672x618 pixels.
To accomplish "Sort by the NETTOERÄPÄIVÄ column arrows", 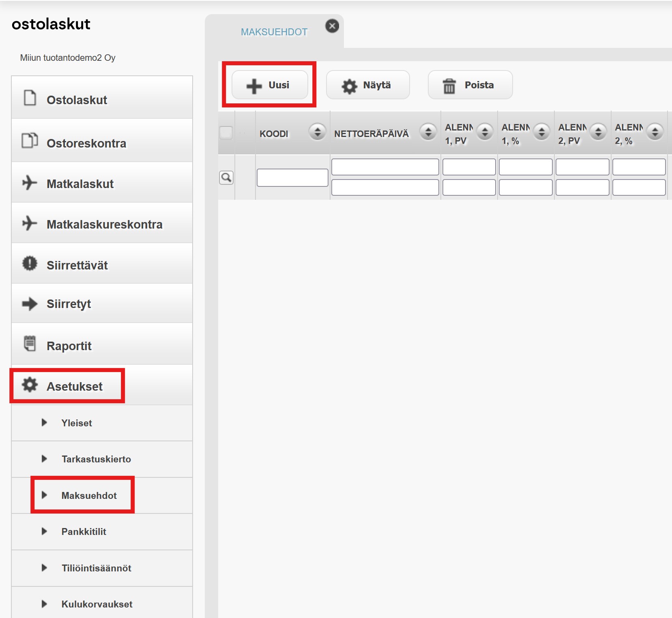I will click(428, 131).
